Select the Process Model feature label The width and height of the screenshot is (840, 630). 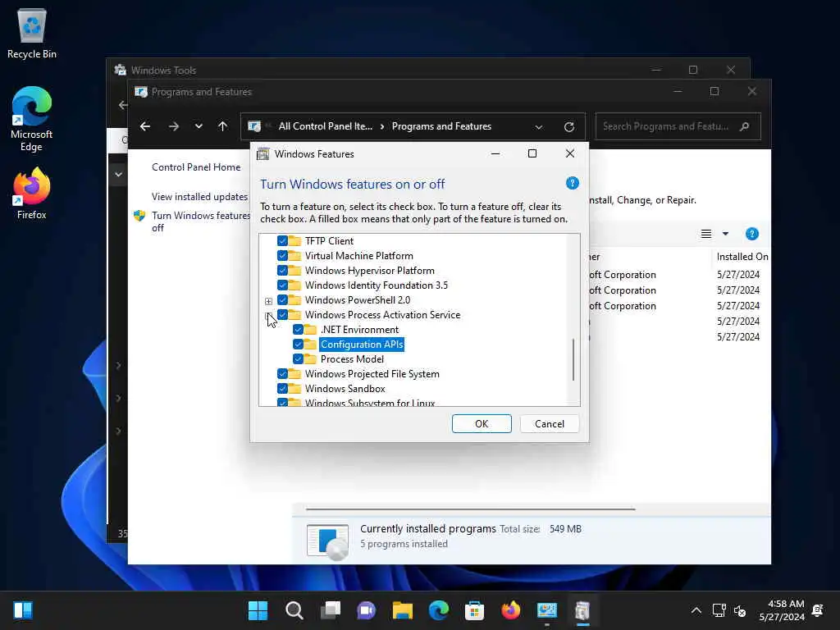352,359
